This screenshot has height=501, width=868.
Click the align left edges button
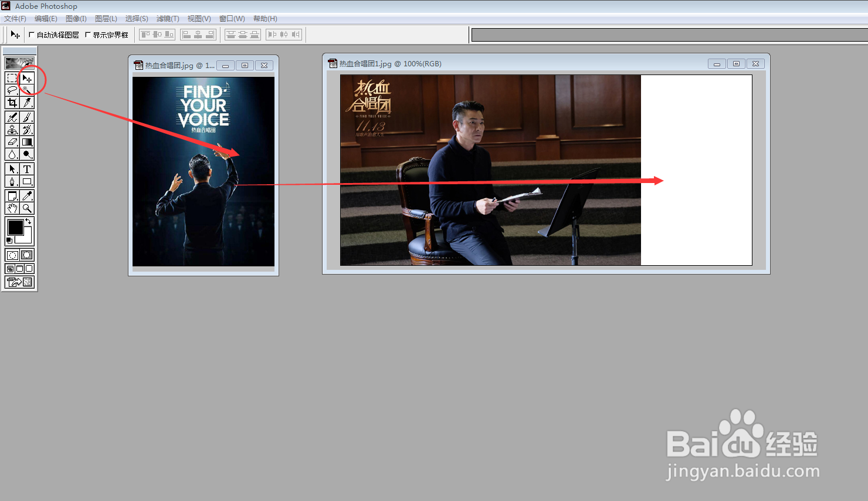coord(187,35)
